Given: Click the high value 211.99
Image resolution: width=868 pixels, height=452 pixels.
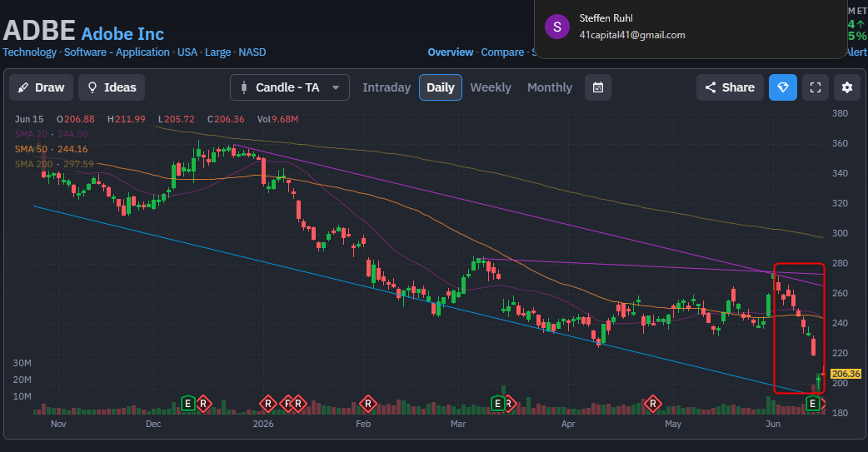Looking at the screenshot, I should click(x=130, y=119).
